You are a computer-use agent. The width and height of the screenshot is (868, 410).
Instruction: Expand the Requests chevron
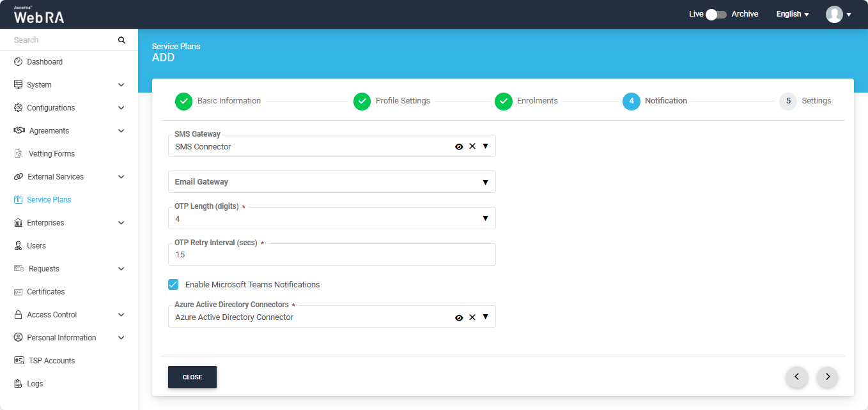coord(121,269)
